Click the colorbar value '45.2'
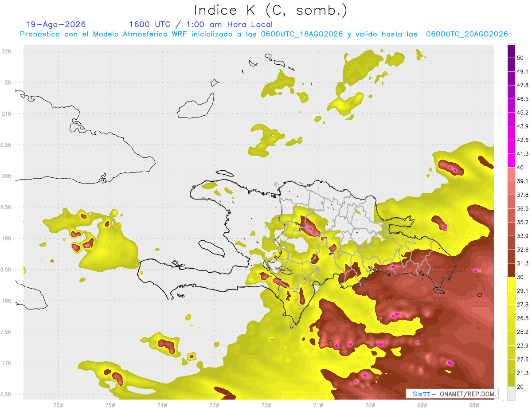The image size is (532, 411). 523,113
